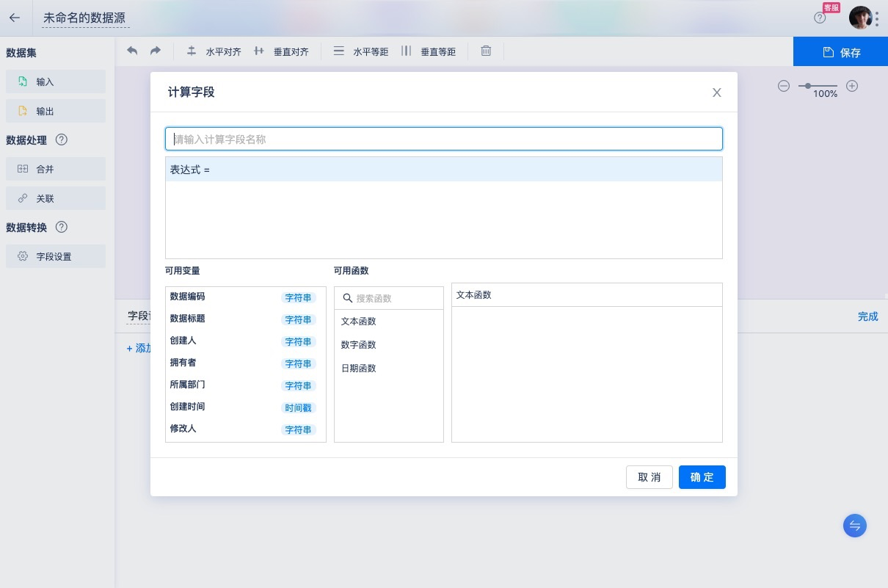Zoom out with the minus icon
Image resolution: width=888 pixels, height=588 pixels.
784,86
